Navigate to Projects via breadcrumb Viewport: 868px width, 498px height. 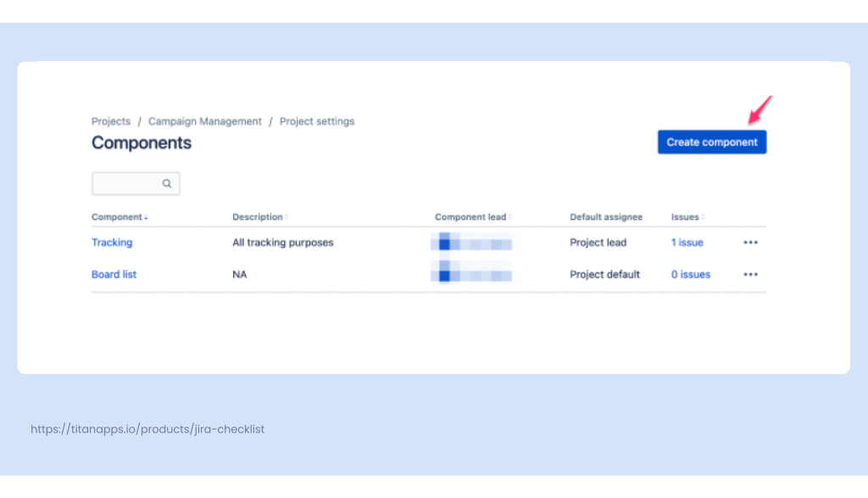111,121
